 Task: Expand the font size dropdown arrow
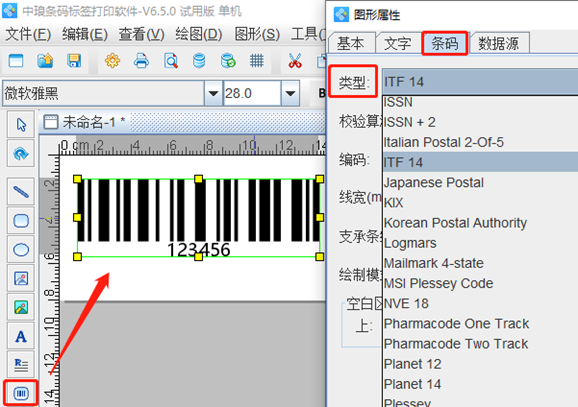290,93
